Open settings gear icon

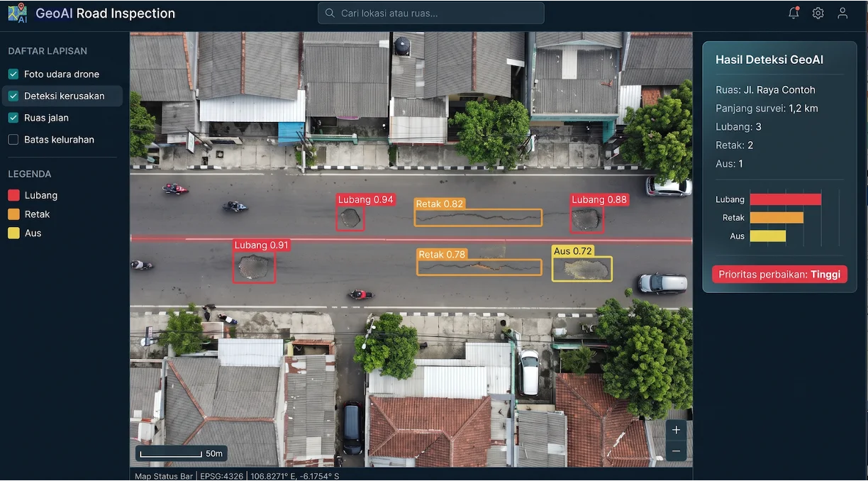pos(818,13)
